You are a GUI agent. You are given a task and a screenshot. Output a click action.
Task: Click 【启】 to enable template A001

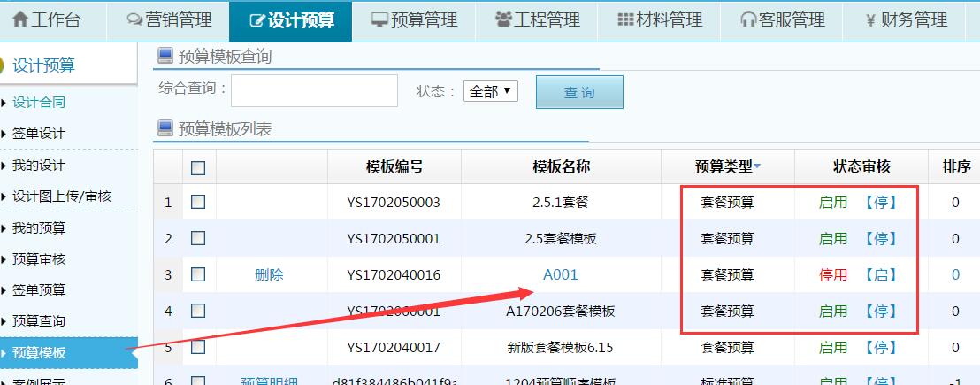pos(880,274)
